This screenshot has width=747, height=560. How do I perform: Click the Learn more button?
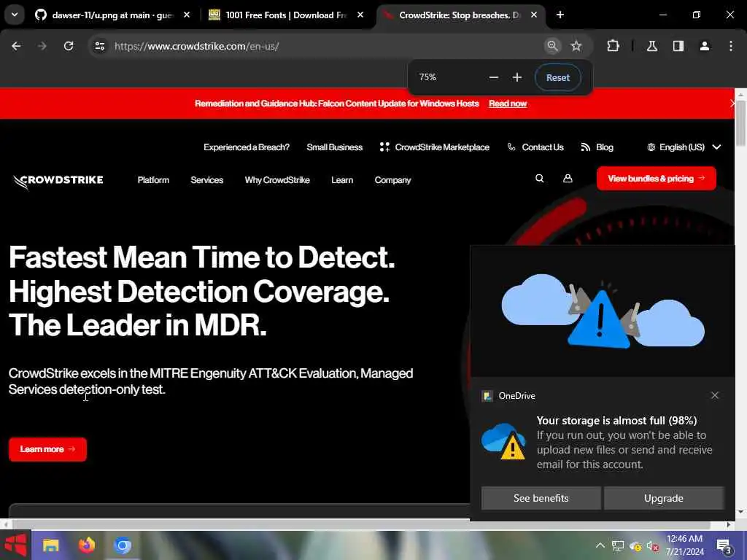[x=47, y=449]
